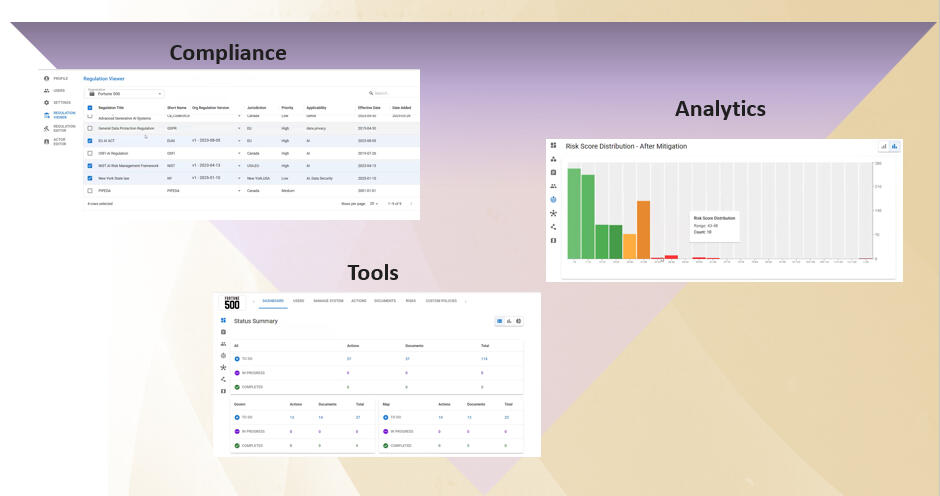Click the share icon in Tools sidebar

click(x=223, y=379)
